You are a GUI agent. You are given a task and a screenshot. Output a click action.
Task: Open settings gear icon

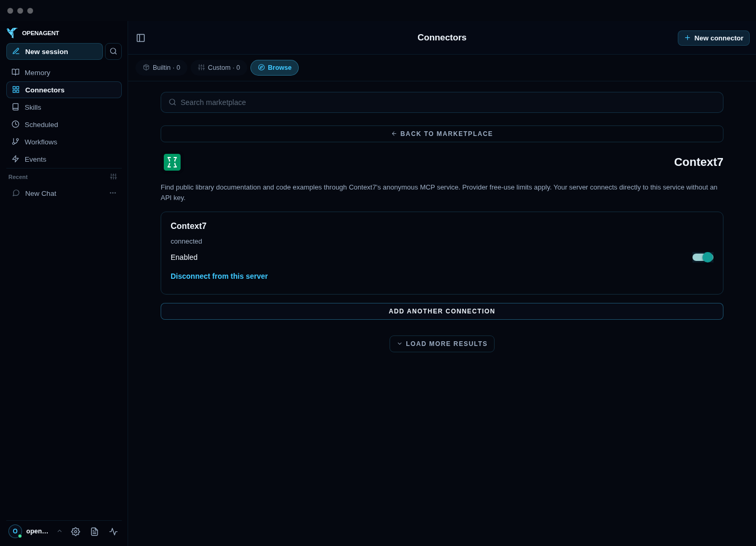(x=76, y=532)
